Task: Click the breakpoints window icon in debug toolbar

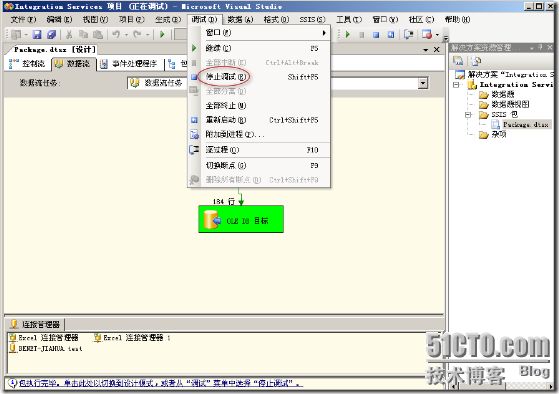Action: point(427,35)
